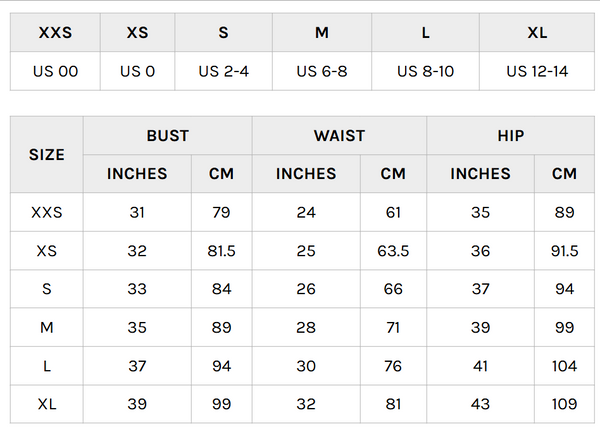Click the 81.5 bust CM value
The width and height of the screenshot is (600, 427).
[221, 251]
